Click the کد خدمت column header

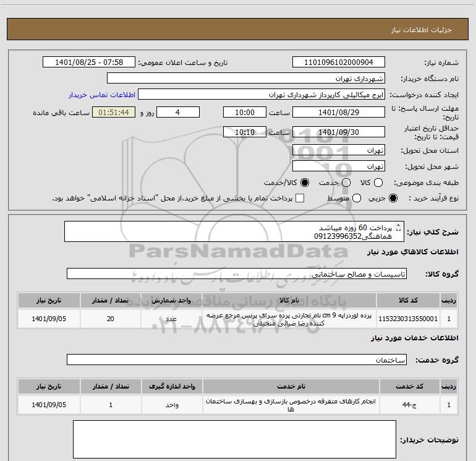click(409, 386)
